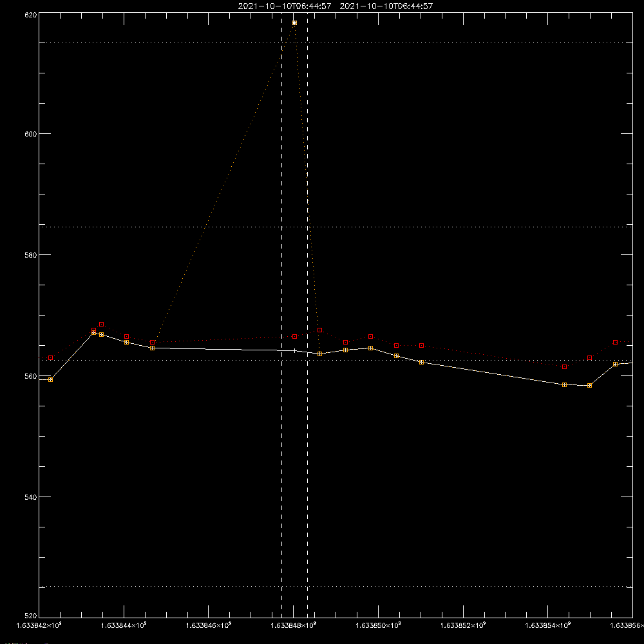
Task: Click the x-axis label 1.633844×10⁹
Action: [x=124, y=625]
